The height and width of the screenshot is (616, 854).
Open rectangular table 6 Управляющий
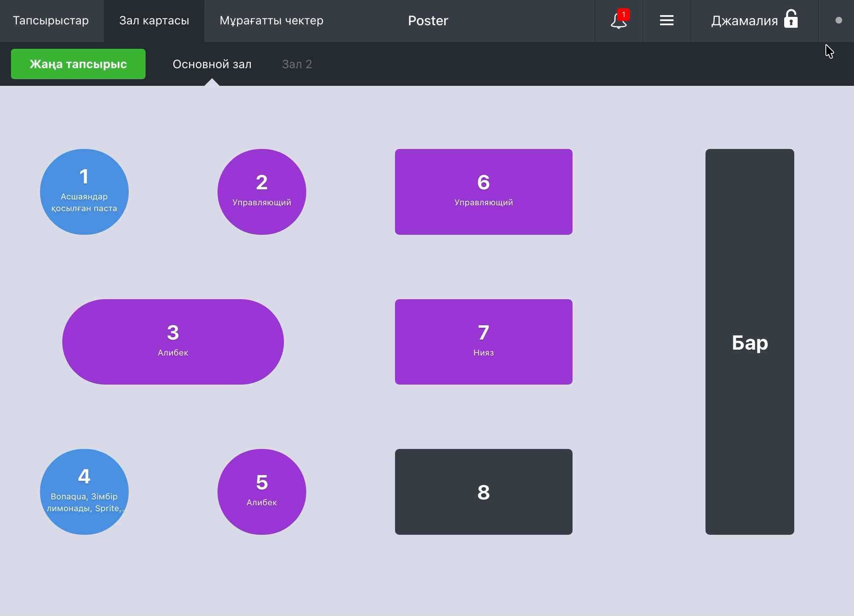[x=484, y=192]
